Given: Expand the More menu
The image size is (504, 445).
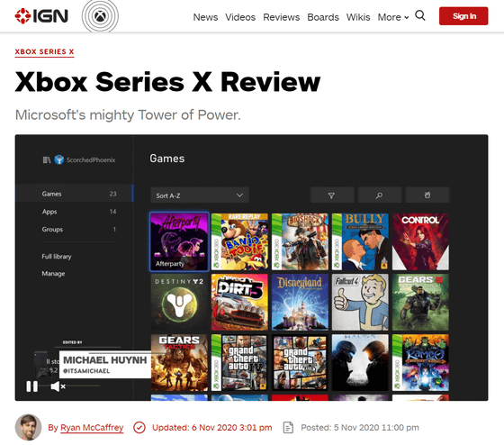Looking at the screenshot, I should tap(393, 17).
